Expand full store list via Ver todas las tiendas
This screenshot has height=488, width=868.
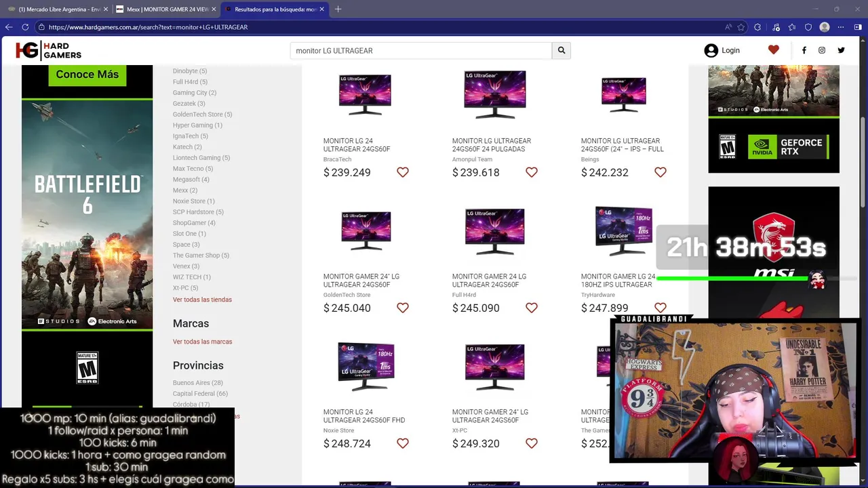pyautogui.click(x=202, y=300)
